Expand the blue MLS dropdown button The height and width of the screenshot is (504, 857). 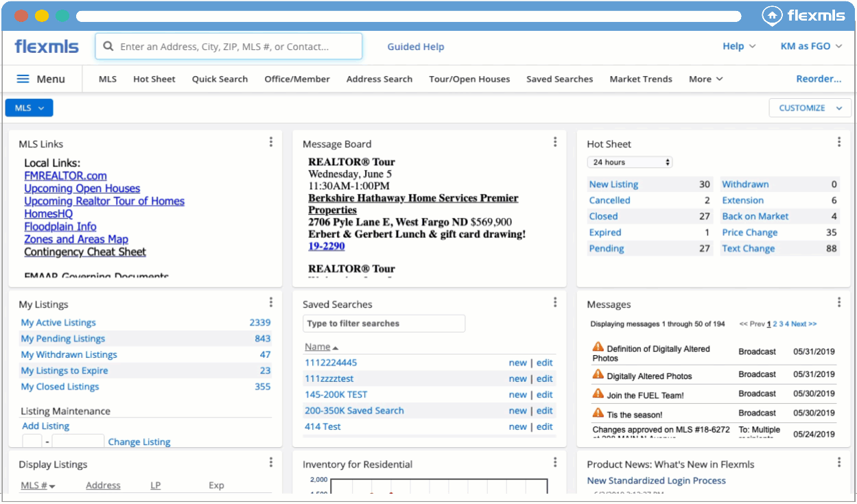29,108
